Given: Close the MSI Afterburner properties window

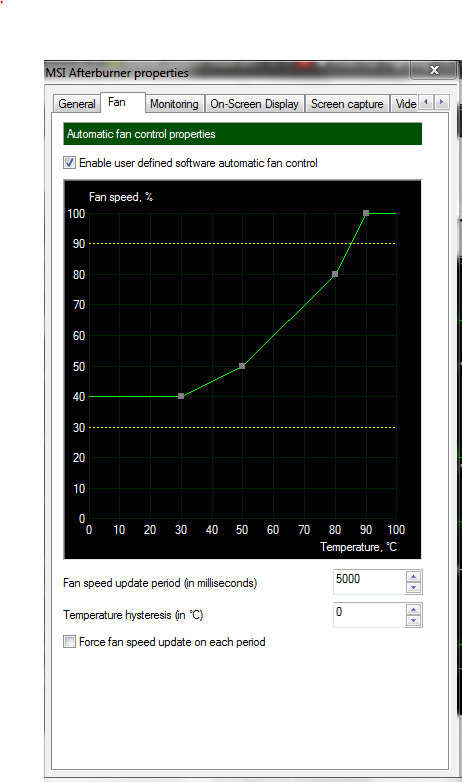Looking at the screenshot, I should (434, 70).
